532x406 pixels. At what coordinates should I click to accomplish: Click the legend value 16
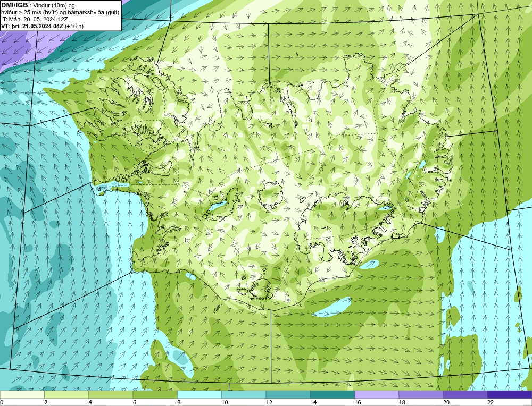[358, 402]
